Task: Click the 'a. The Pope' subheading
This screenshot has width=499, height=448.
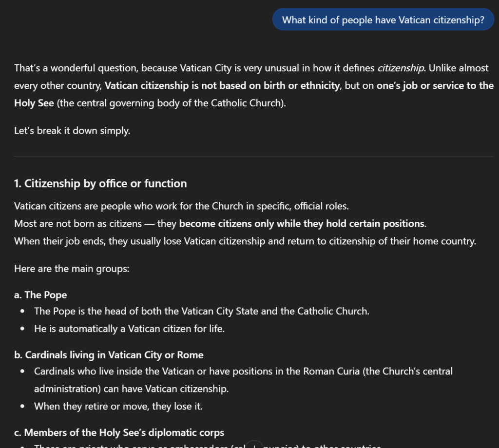Action: (40, 295)
